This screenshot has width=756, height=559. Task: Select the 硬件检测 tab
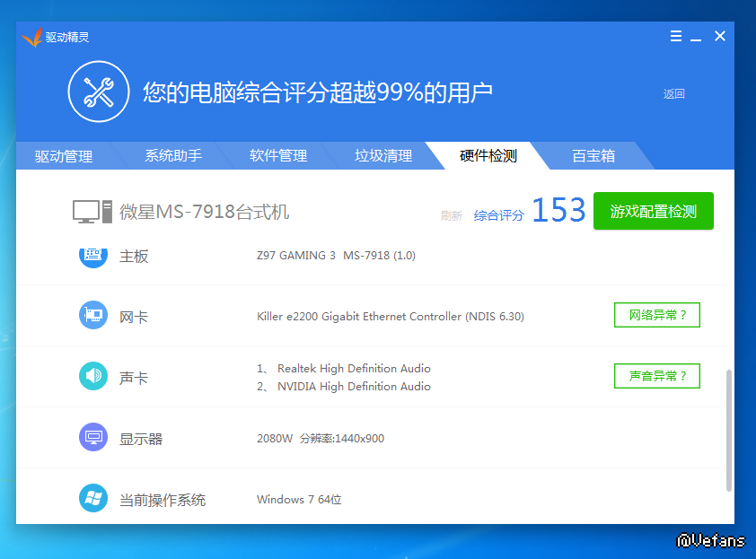(x=488, y=155)
